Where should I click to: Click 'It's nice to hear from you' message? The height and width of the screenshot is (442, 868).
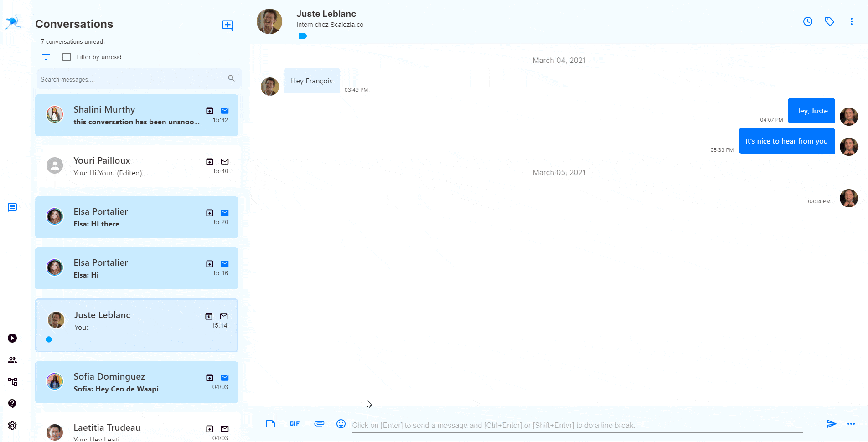[x=787, y=141]
